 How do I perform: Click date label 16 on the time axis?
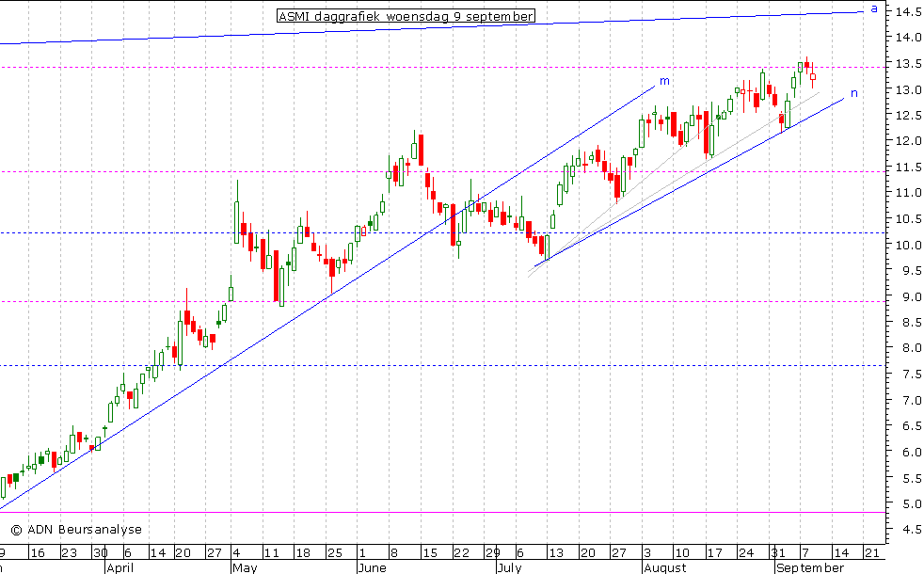click(x=37, y=552)
